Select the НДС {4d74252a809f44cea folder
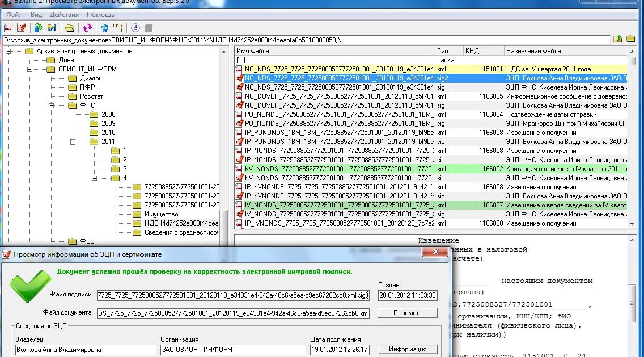 [x=181, y=223]
